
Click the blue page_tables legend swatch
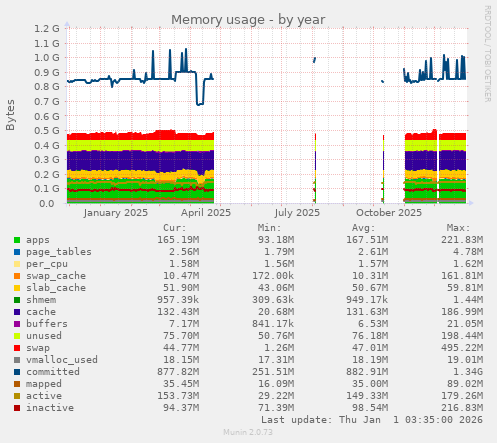[17, 252]
